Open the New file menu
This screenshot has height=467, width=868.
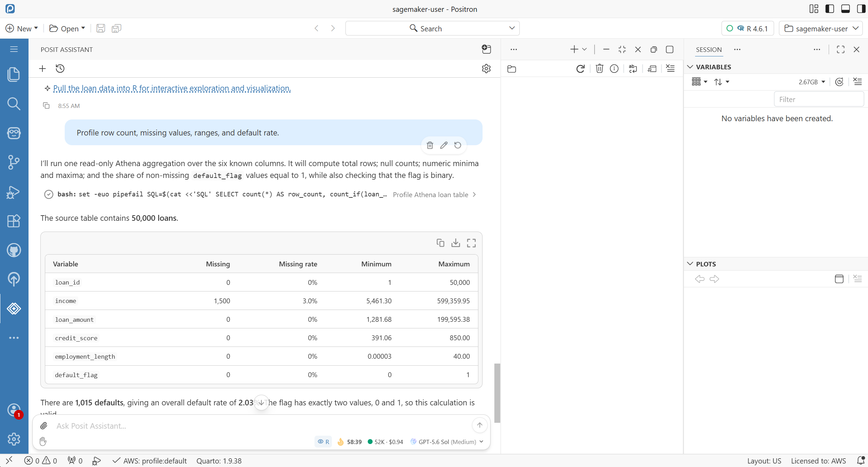pyautogui.click(x=22, y=28)
